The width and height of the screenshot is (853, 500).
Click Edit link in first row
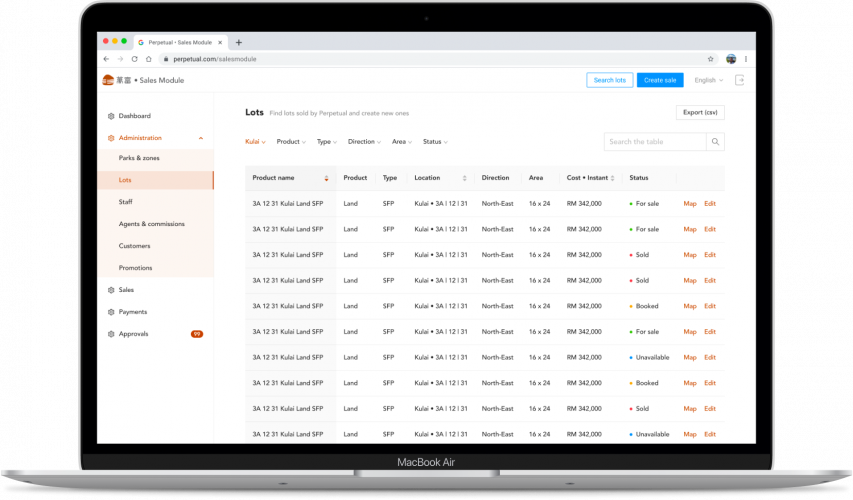[x=710, y=203]
